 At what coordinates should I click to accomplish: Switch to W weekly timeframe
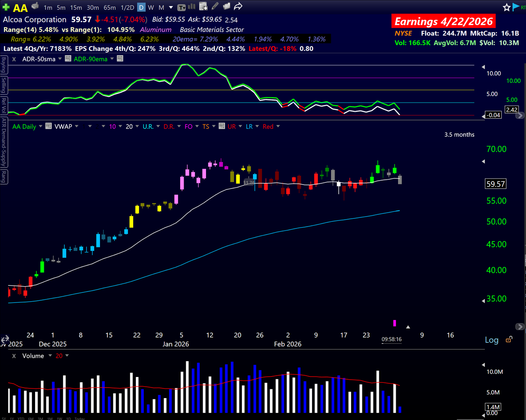tap(151, 7)
